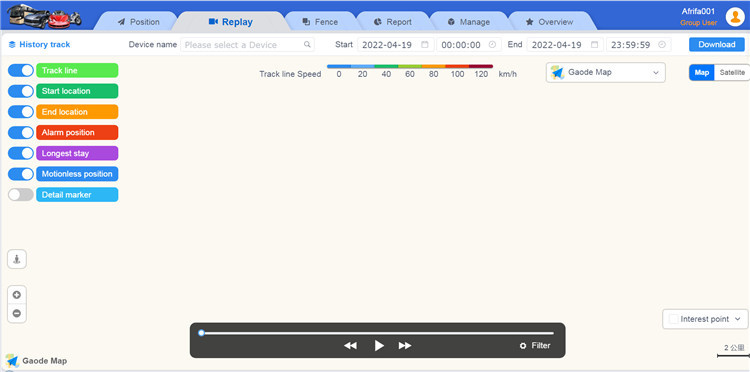This screenshot has width=750, height=372.
Task: Switch the map view to Satellite
Action: point(732,73)
